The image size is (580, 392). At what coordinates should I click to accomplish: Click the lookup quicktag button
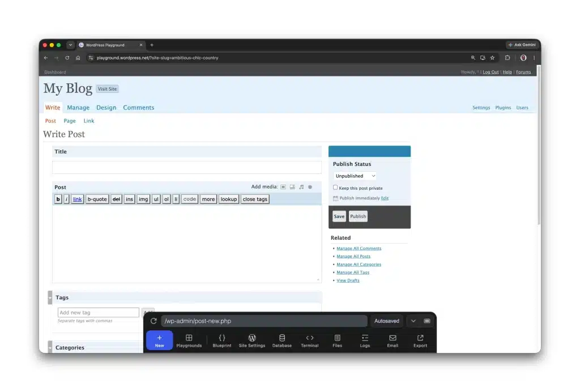[229, 199]
